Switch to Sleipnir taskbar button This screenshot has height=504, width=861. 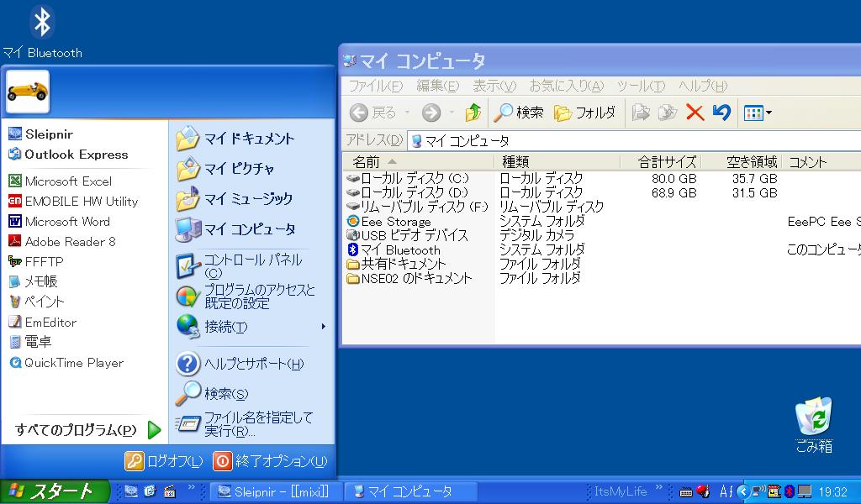(275, 491)
